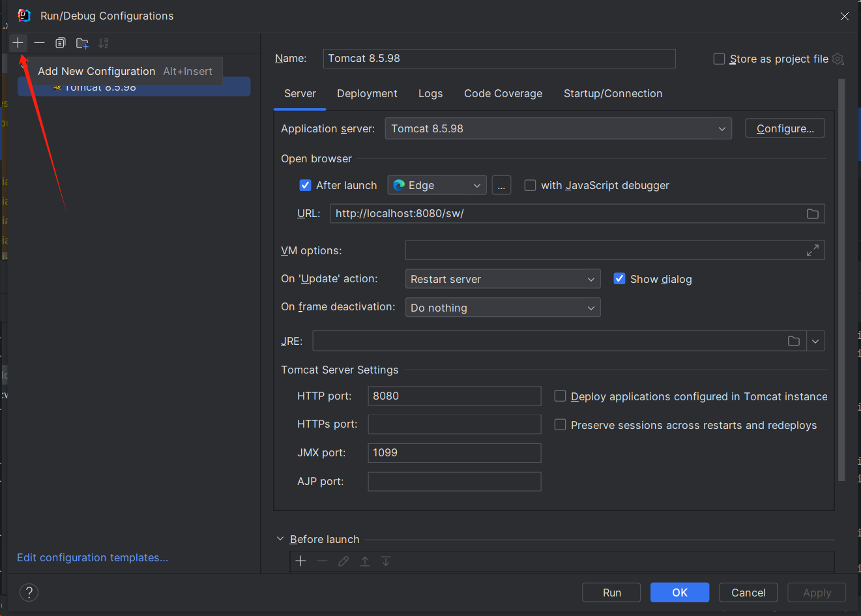Switch to the Deployment tab
This screenshot has width=861, height=616.
[x=367, y=94]
